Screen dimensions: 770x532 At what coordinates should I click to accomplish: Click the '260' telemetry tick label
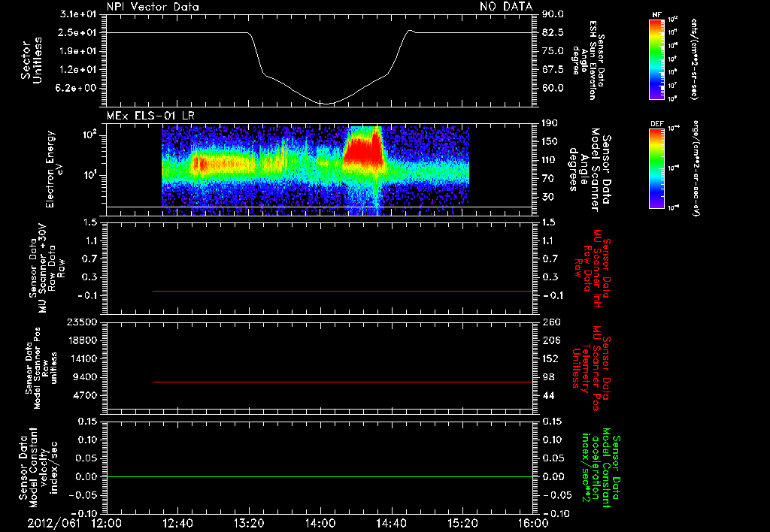pyautogui.click(x=551, y=322)
